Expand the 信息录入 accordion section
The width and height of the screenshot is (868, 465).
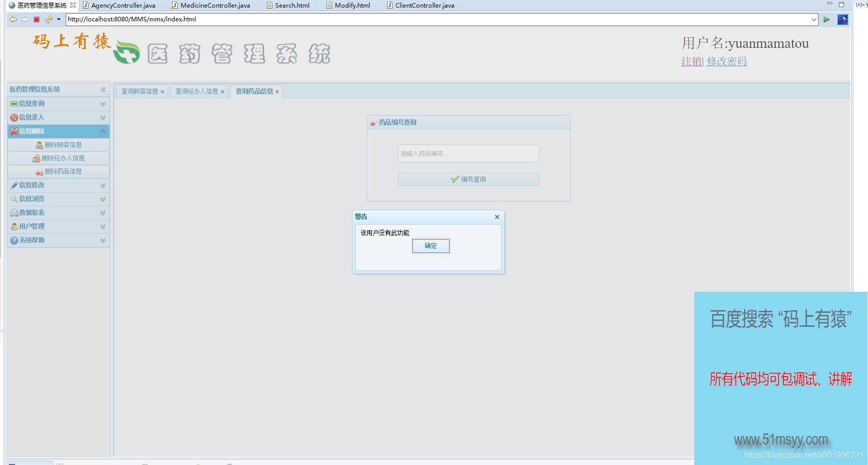(103, 118)
